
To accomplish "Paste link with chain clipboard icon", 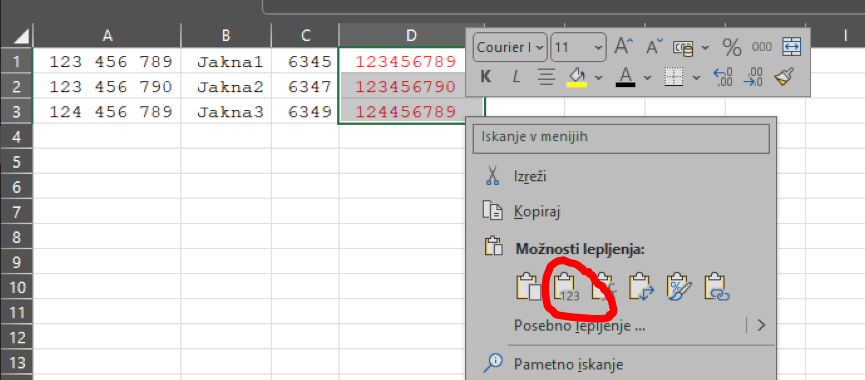I will [x=717, y=287].
